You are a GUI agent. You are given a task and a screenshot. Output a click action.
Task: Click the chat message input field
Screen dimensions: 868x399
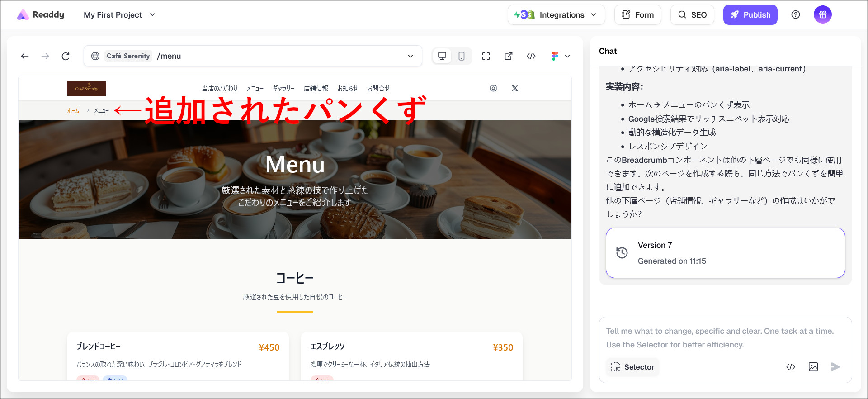coord(725,337)
